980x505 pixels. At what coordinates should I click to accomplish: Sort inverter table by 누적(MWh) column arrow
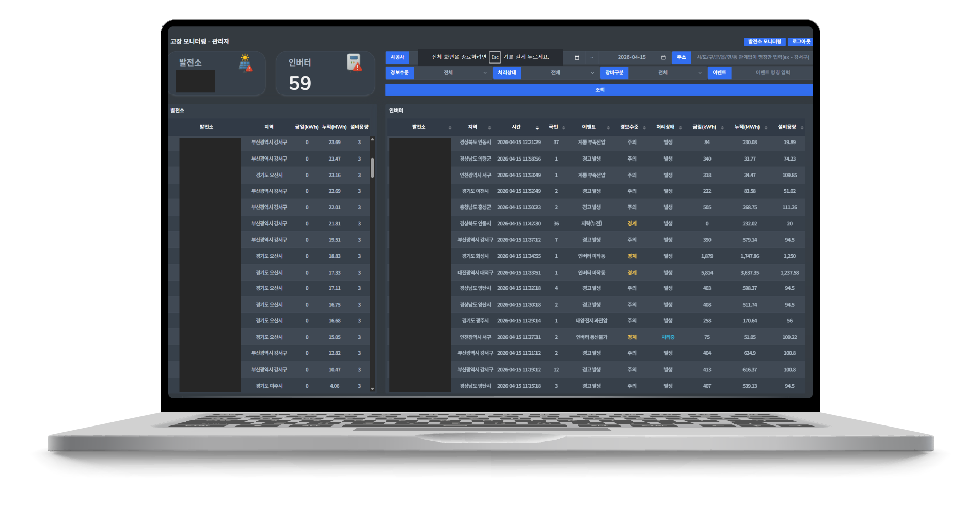tap(766, 128)
